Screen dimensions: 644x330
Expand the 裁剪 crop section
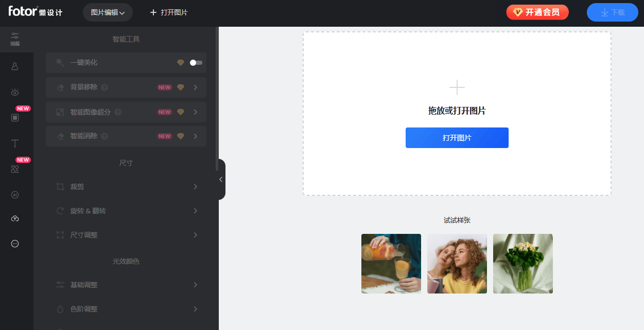pos(126,187)
